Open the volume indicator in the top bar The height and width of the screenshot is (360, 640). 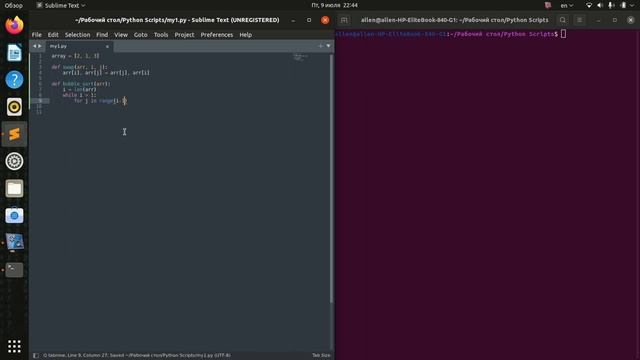point(600,5)
